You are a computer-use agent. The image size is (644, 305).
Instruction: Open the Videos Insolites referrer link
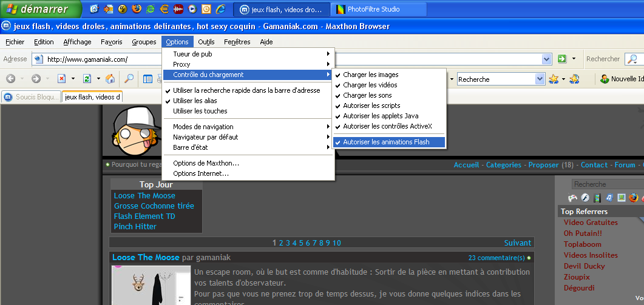coord(591,255)
